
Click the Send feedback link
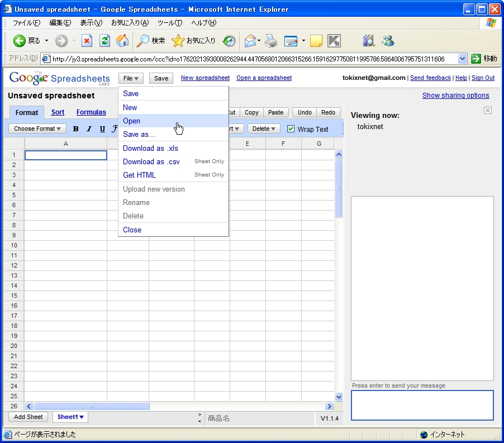tap(431, 78)
